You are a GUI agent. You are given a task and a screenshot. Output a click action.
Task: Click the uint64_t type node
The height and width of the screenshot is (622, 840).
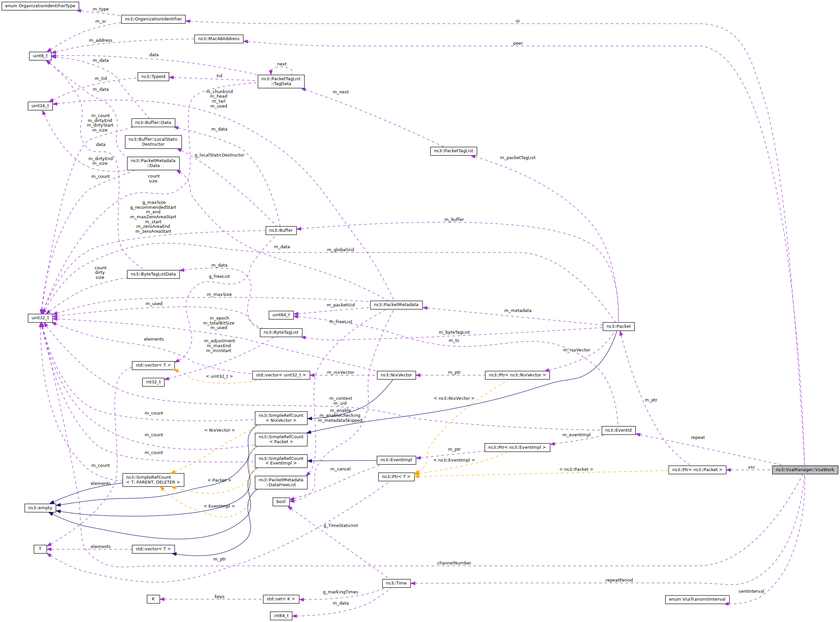click(281, 315)
